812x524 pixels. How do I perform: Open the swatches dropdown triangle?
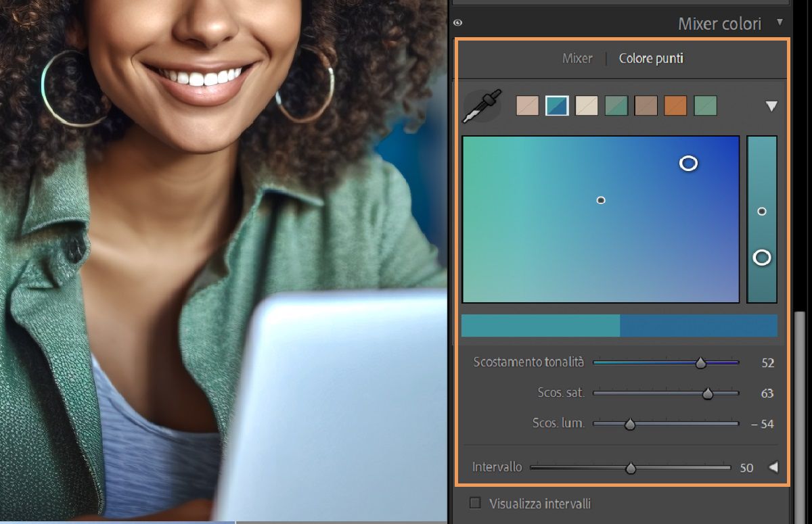tap(771, 106)
